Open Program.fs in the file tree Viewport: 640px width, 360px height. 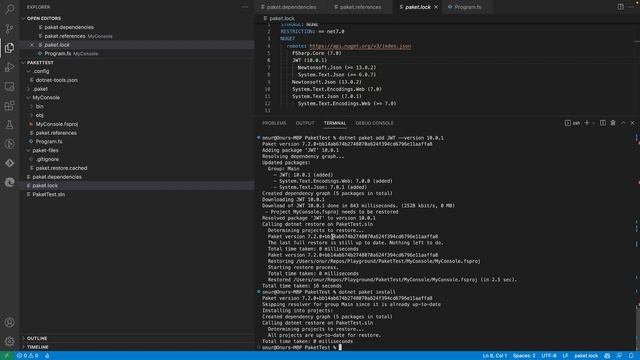click(137, 142)
